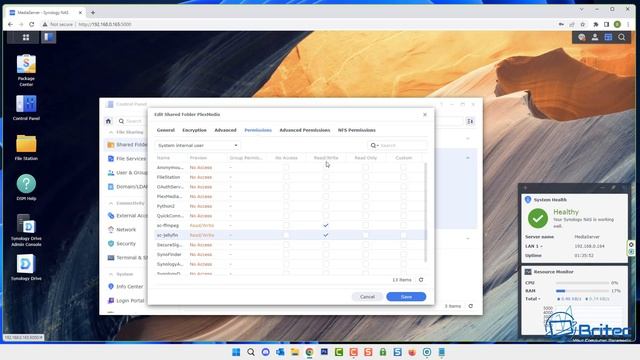The image size is (640, 360).
Task: Save the shared folder permissions
Action: click(x=406, y=297)
